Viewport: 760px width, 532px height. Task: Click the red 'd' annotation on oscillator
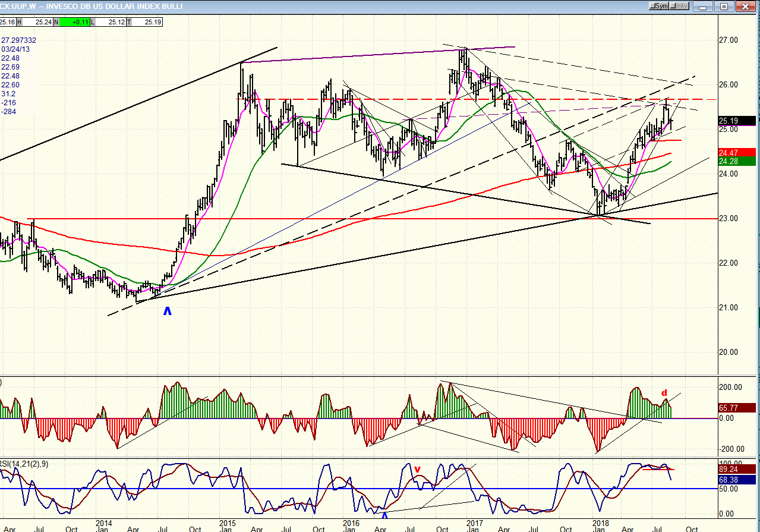pyautogui.click(x=664, y=393)
